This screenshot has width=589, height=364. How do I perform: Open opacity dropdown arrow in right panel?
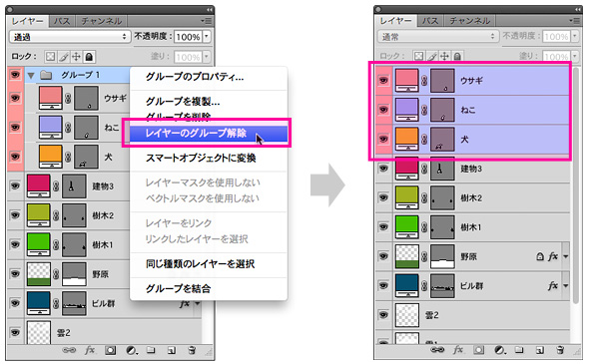coord(574,36)
